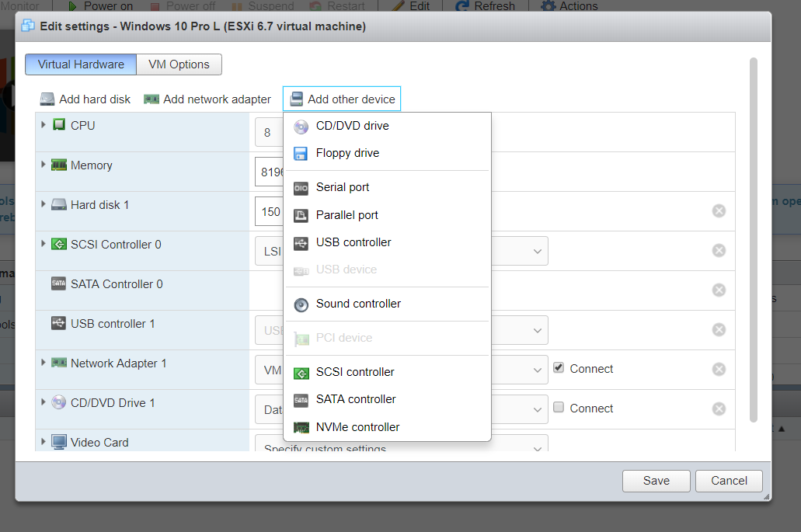
Task: Click the SCSI Controller 0 row icon
Action: pyautogui.click(x=59, y=244)
